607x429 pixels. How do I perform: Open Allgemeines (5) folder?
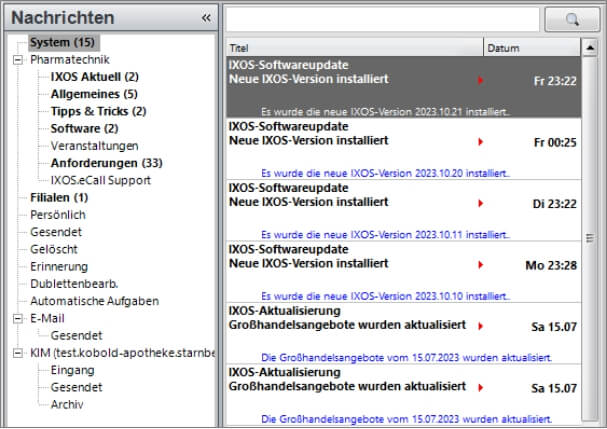pyautogui.click(x=94, y=94)
